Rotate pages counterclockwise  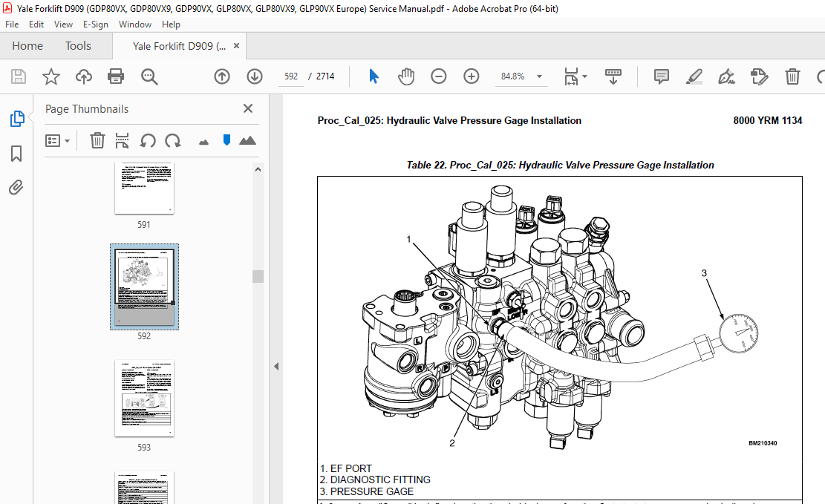coord(148,141)
